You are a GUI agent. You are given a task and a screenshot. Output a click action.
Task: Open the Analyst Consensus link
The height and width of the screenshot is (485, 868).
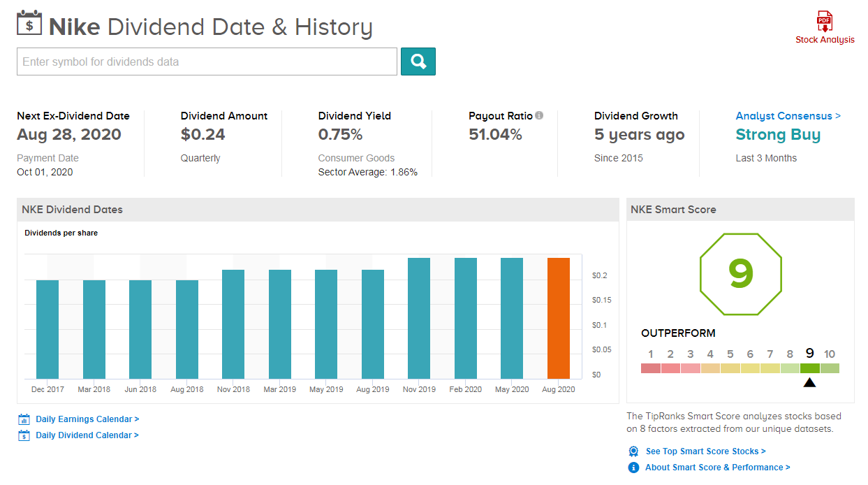(x=788, y=116)
